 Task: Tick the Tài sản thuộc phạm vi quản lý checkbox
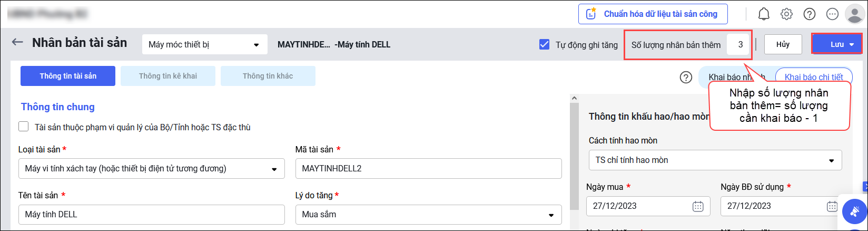(x=24, y=127)
